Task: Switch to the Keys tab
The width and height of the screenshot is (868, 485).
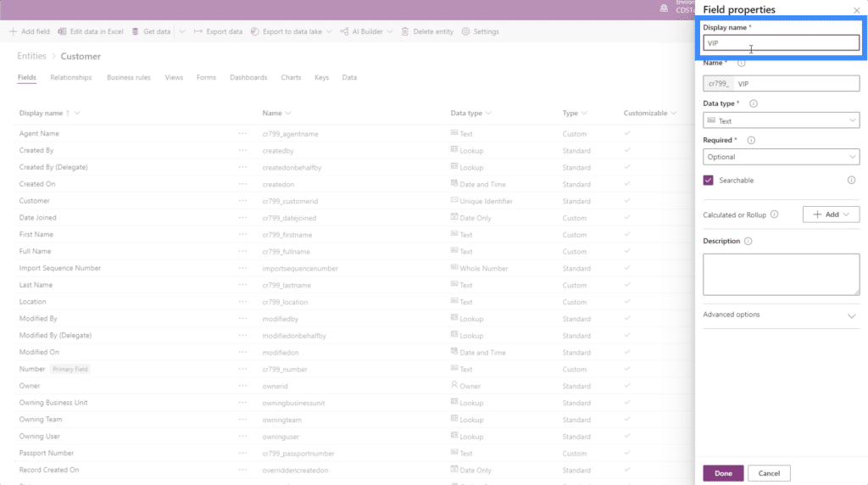Action: (x=321, y=77)
